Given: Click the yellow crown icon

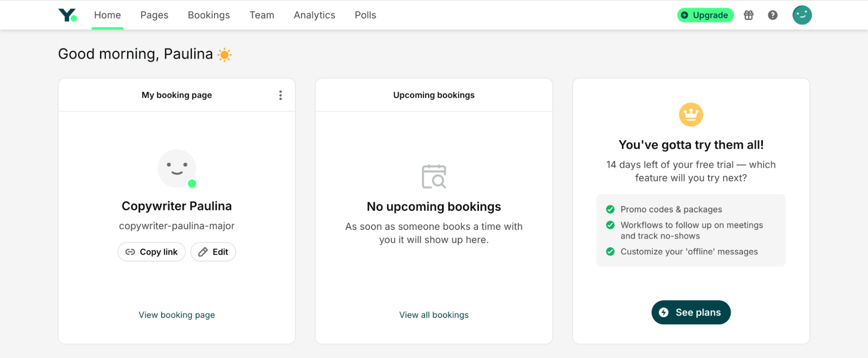Looking at the screenshot, I should click(x=690, y=115).
